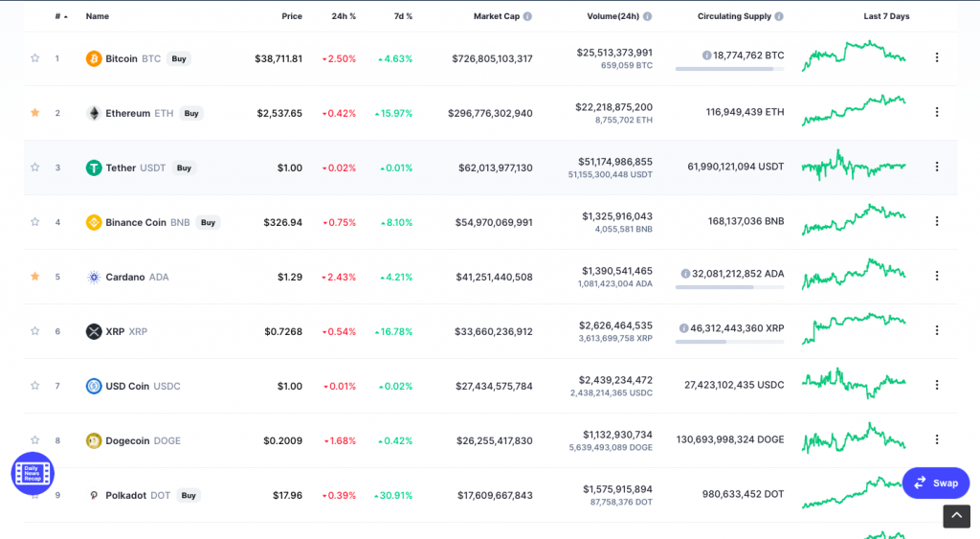Remove Ethereum from watchlist star
This screenshot has width=980, height=539.
(x=35, y=113)
